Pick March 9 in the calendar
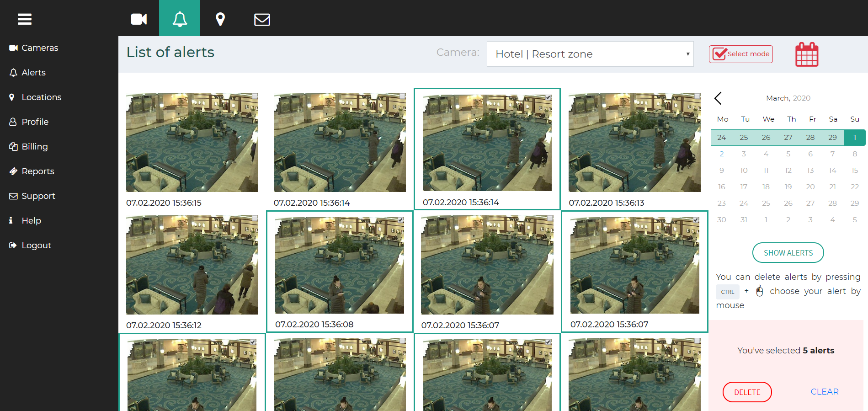Image resolution: width=868 pixels, height=411 pixels. pyautogui.click(x=722, y=170)
